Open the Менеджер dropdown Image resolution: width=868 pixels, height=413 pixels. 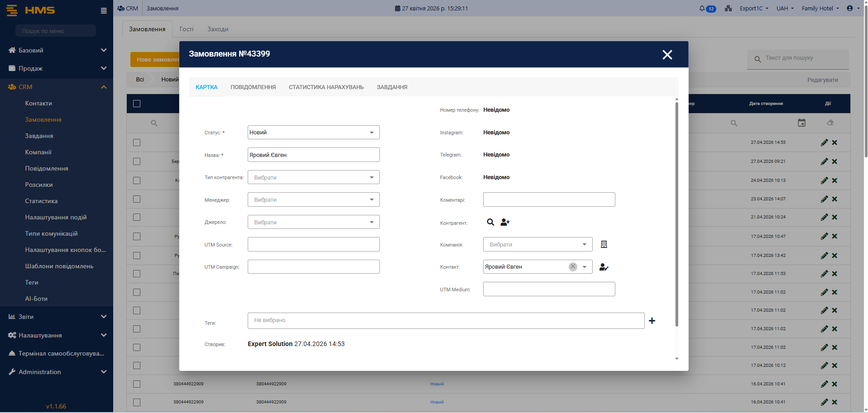click(313, 199)
